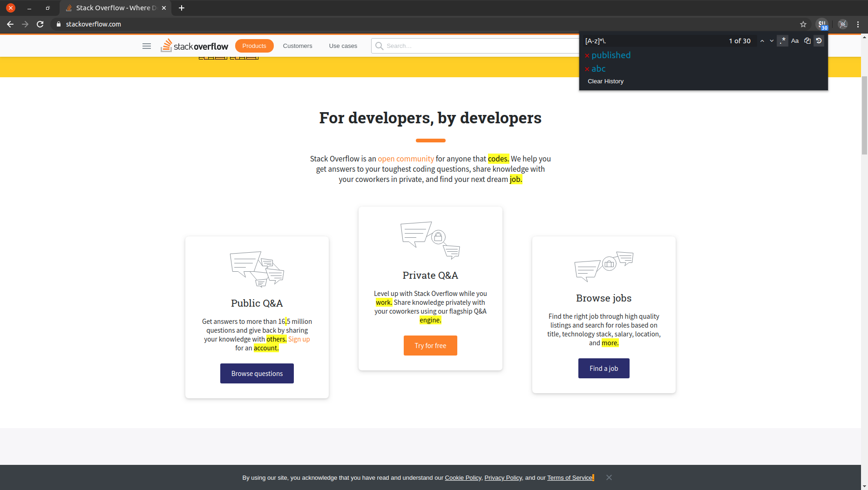Viewport: 868px width, 490px height.
Task: Open the Privacy Policy link
Action: 503,478
